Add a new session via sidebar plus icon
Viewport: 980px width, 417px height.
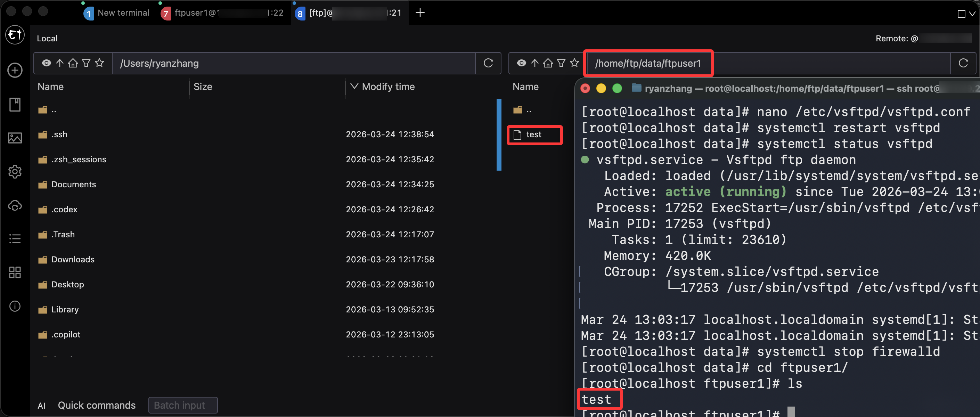(x=15, y=70)
